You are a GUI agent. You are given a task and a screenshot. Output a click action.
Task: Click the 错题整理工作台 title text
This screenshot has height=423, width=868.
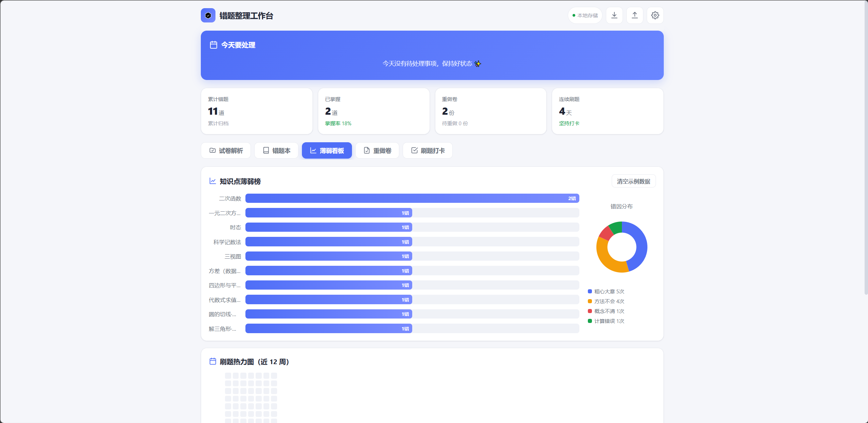[x=246, y=16]
